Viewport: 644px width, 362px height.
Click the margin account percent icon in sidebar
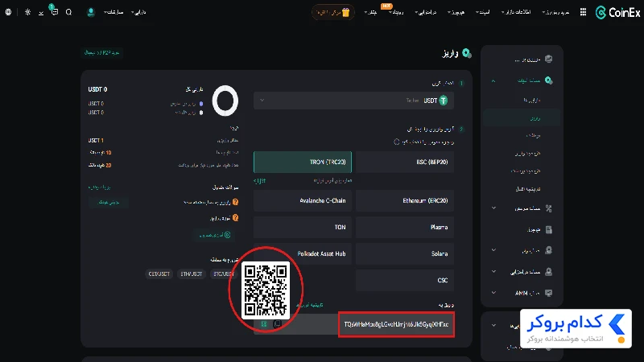click(548, 208)
